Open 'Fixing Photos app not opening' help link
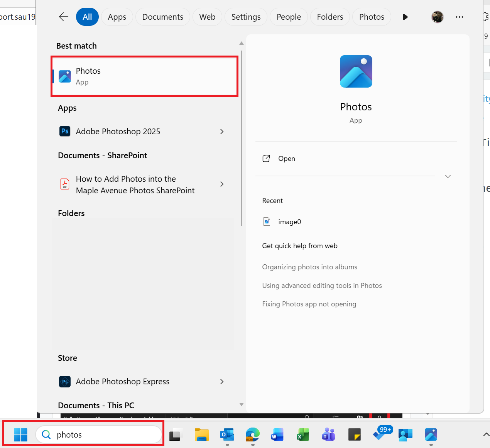 309,304
